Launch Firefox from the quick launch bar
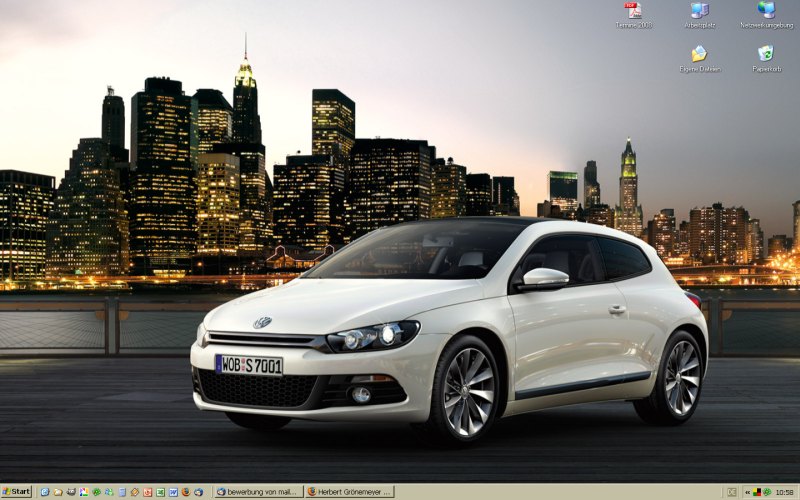Viewport: 800px width, 500px height. pyautogui.click(x=186, y=492)
